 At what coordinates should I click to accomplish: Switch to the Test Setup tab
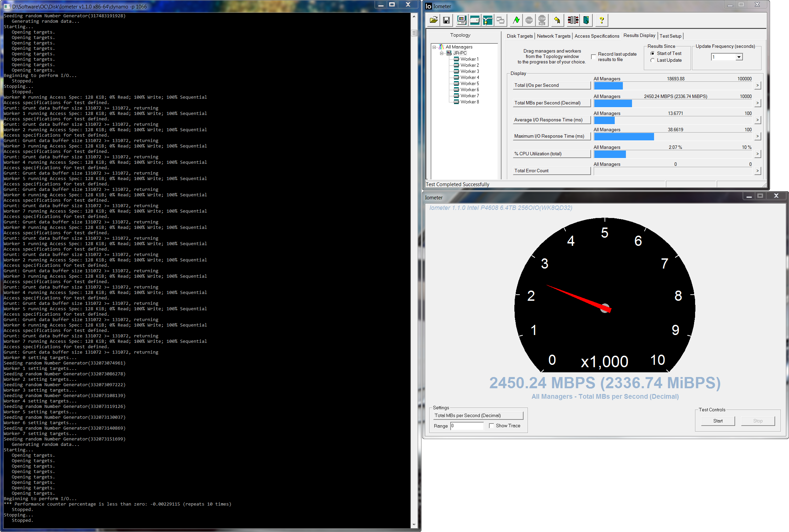[x=670, y=36]
